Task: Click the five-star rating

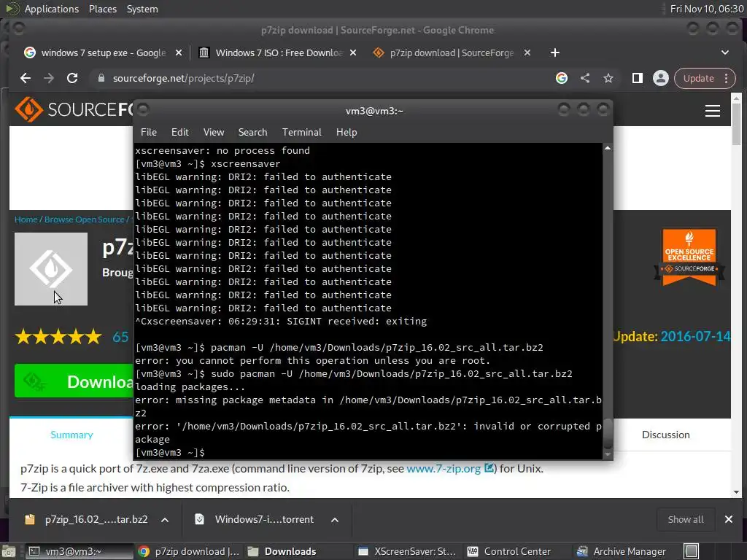Action: [58, 337]
